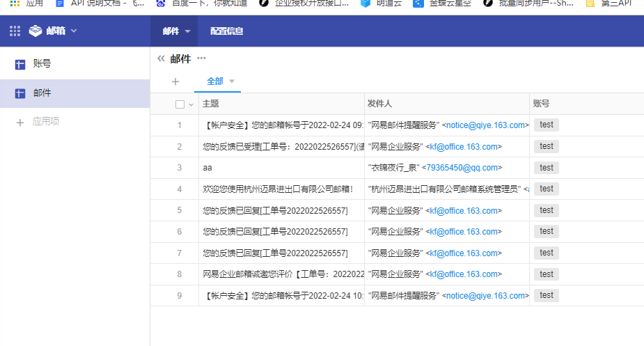Click the 账号 sidebar sheet icon
The image size is (644, 346).
click(x=20, y=64)
